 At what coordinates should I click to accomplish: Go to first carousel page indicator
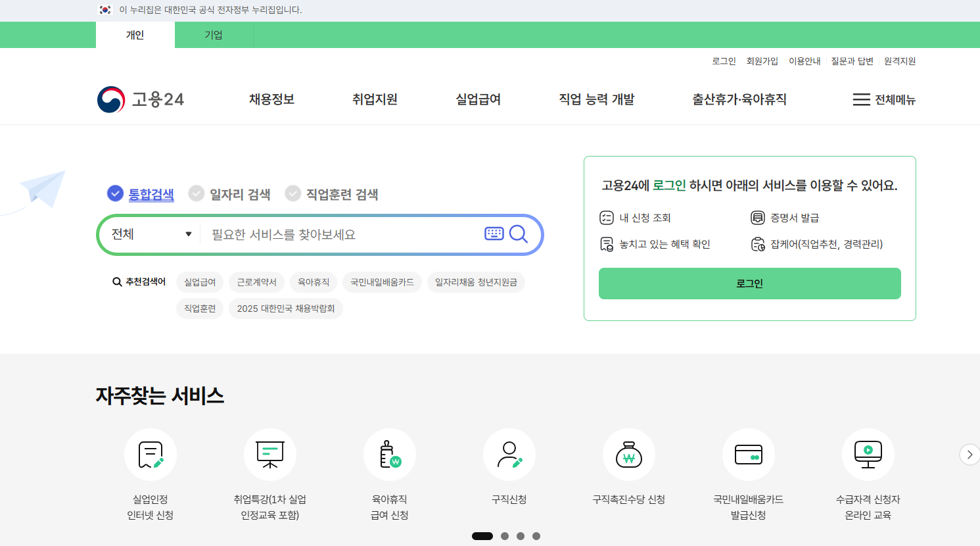482,536
